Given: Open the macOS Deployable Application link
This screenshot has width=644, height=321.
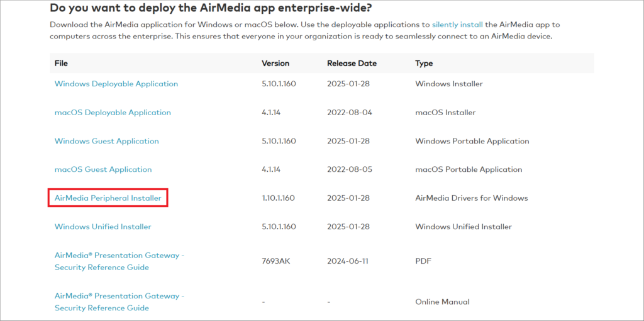Looking at the screenshot, I should coord(113,113).
